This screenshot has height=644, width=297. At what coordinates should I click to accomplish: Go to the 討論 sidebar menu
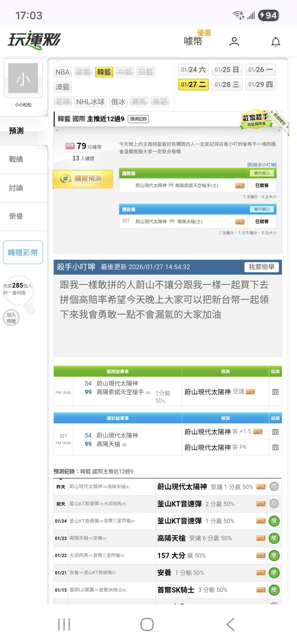pos(24,188)
